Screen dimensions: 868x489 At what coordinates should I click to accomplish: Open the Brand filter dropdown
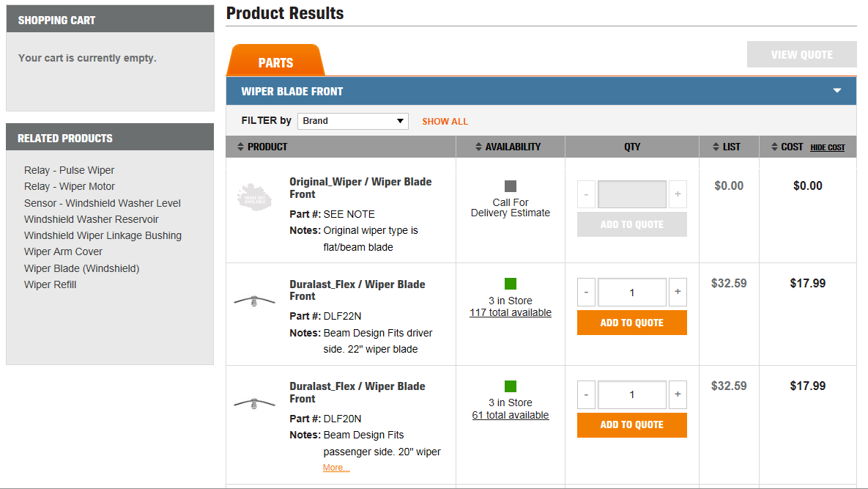coord(352,120)
